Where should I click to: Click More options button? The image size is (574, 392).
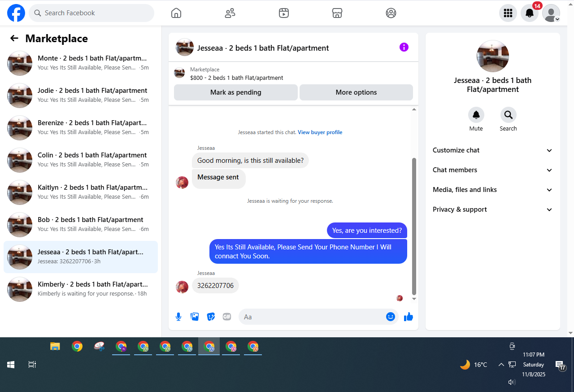[356, 92]
